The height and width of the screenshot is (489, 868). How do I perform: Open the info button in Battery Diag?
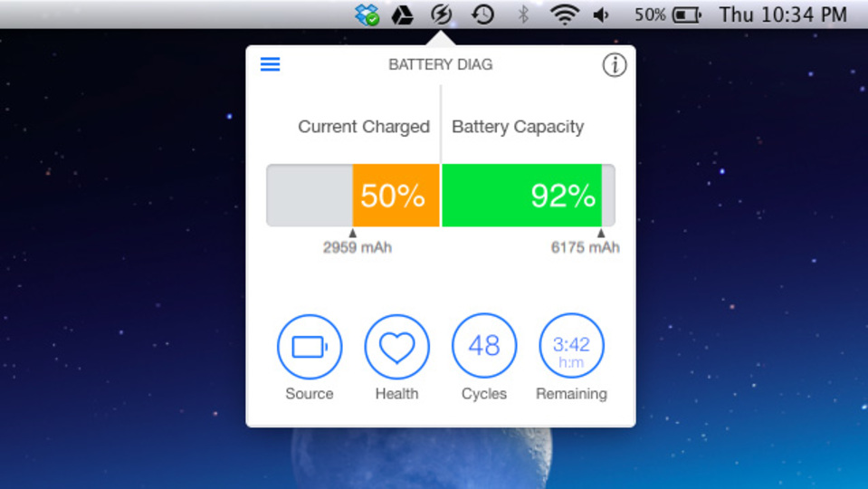[614, 65]
